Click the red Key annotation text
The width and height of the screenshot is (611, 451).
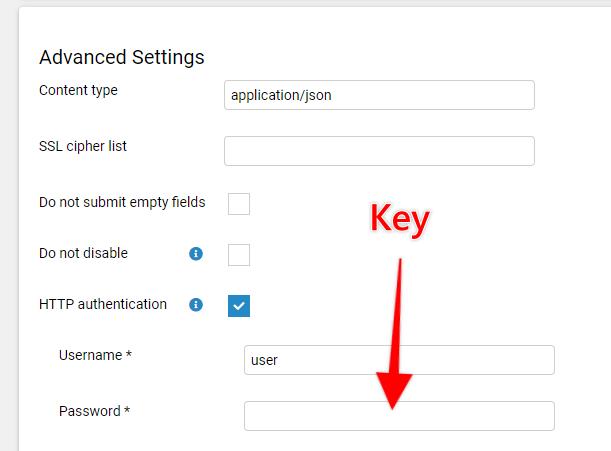[x=400, y=220]
